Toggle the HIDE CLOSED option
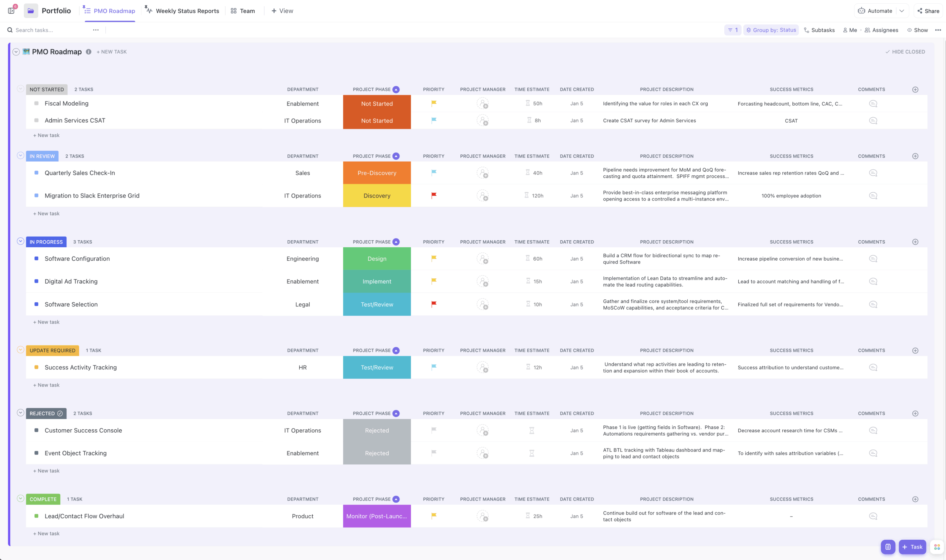946x560 pixels. click(x=905, y=52)
